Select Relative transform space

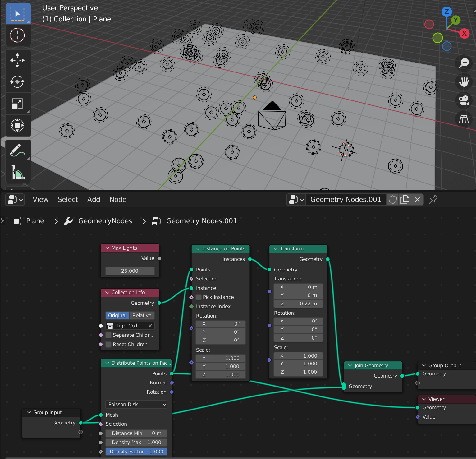(x=142, y=316)
